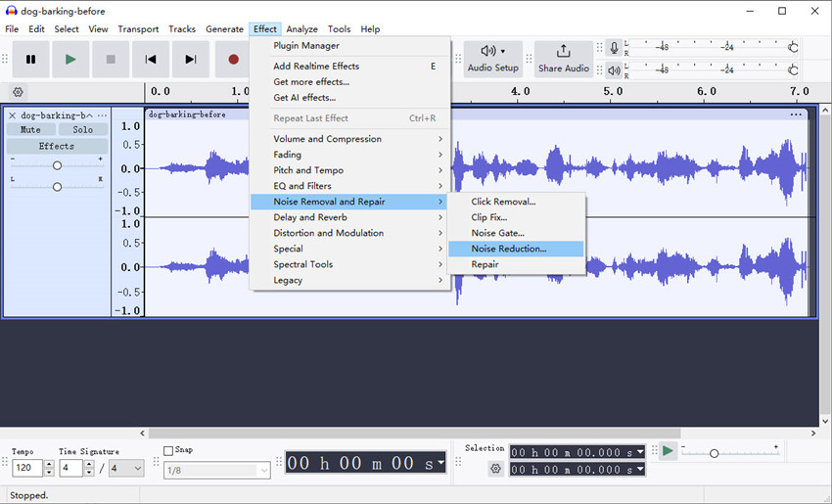Open the Select menu
Screen dimensions: 832x504
pos(67,29)
